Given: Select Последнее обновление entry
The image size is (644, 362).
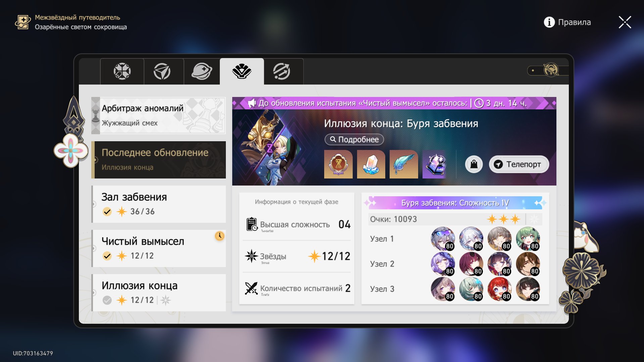Looking at the screenshot, I should (x=158, y=160).
